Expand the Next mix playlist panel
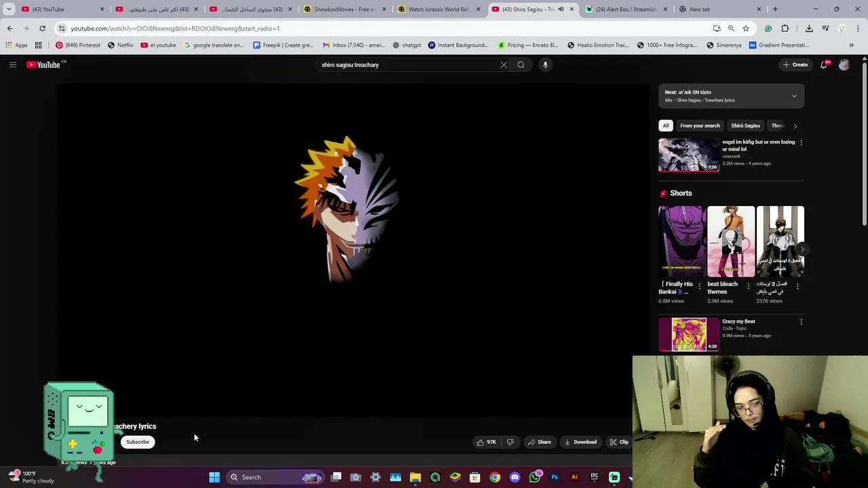Screen dimensions: 868x488 (794, 96)
